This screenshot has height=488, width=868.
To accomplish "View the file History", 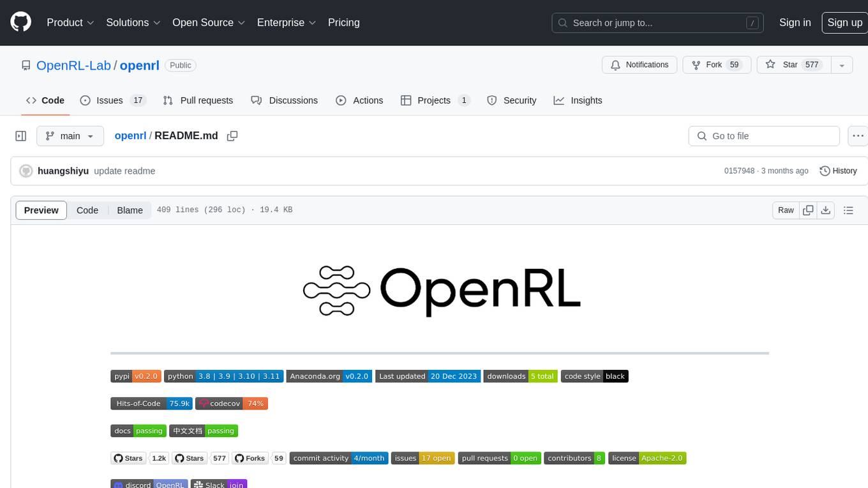I will click(838, 171).
